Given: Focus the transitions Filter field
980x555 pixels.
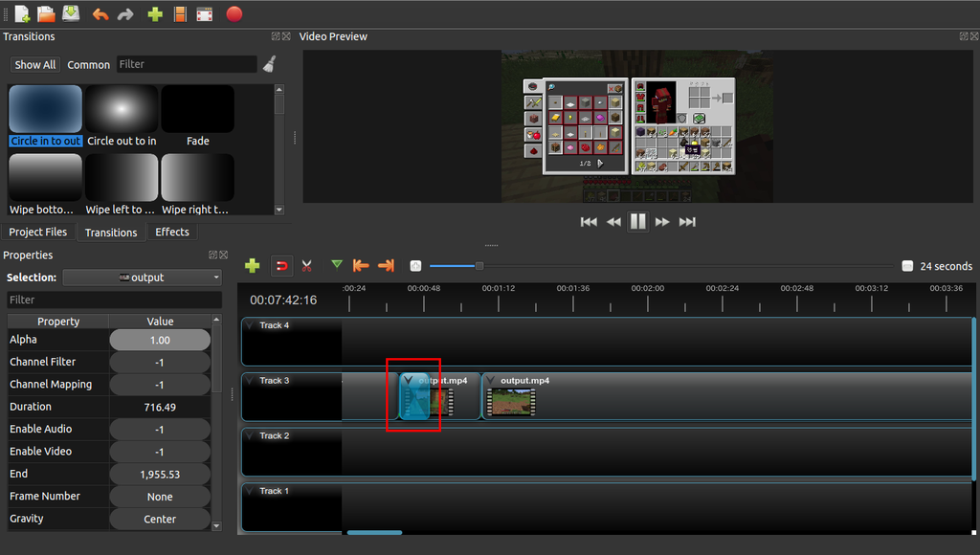Looking at the screenshot, I should point(187,64).
